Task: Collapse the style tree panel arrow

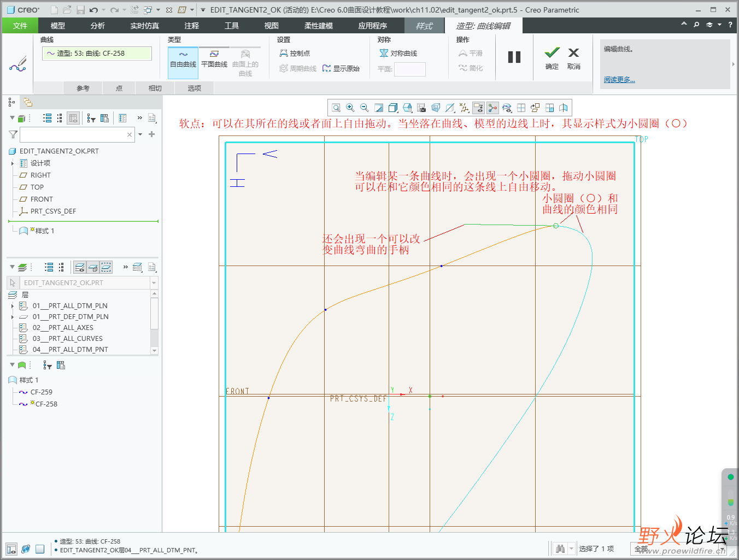Action: click(x=12, y=365)
